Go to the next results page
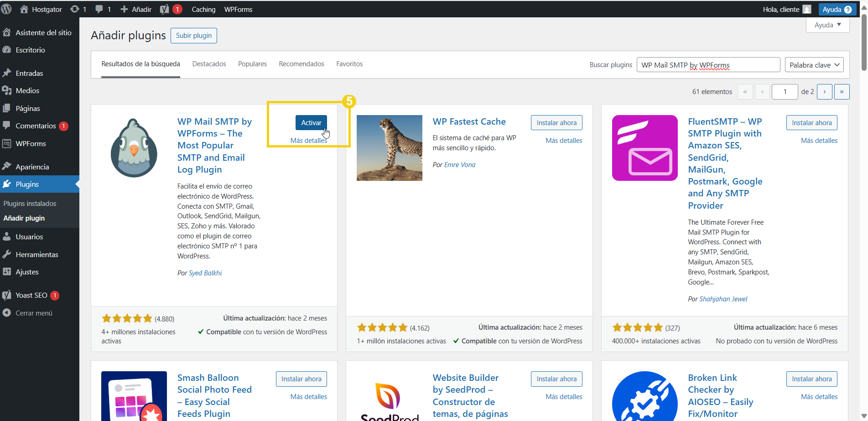 click(x=825, y=92)
